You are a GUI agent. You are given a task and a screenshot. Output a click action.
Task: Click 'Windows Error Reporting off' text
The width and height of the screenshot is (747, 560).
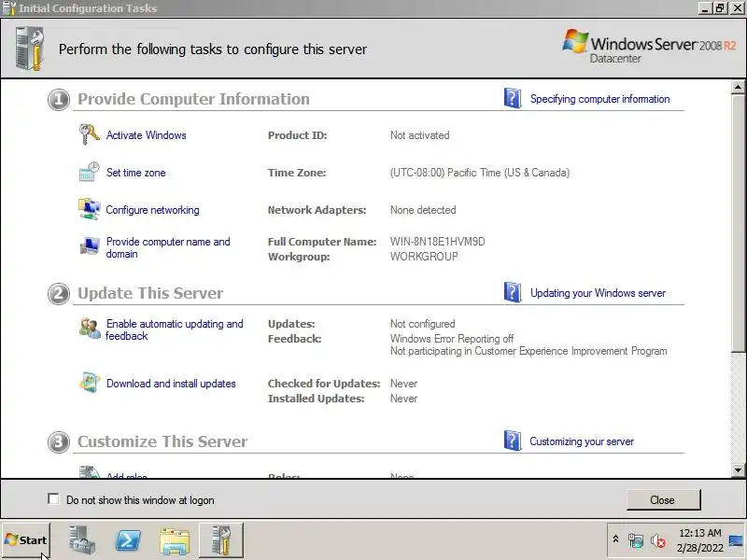(x=452, y=339)
